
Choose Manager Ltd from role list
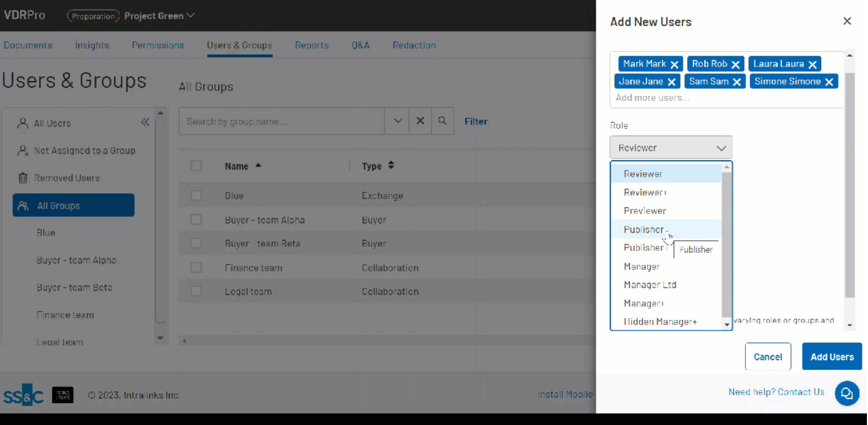coord(650,285)
